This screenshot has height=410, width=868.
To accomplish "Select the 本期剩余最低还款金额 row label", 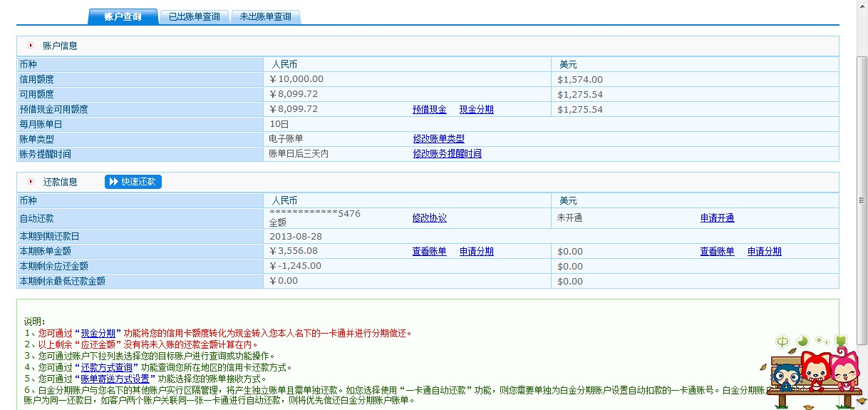I will [x=63, y=281].
